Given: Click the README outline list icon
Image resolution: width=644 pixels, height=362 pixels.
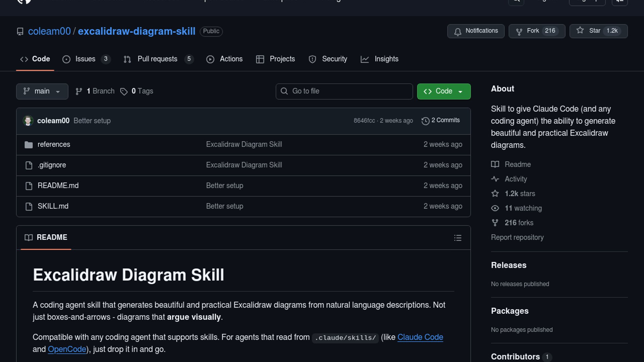Looking at the screenshot, I should (458, 238).
